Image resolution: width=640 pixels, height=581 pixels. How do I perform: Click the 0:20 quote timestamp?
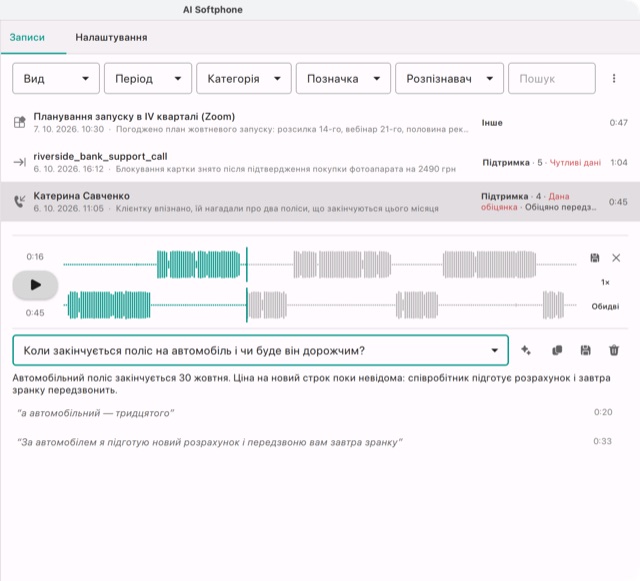coord(603,412)
